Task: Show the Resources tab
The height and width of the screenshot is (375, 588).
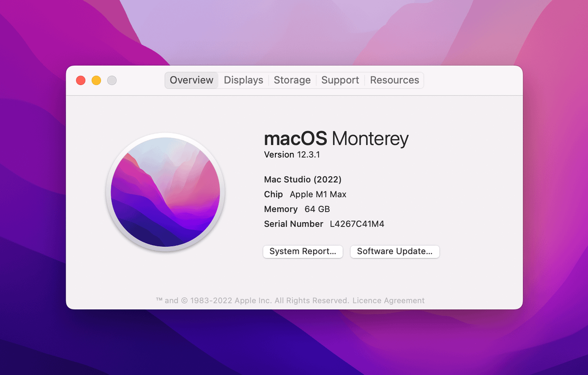Action: [x=394, y=80]
